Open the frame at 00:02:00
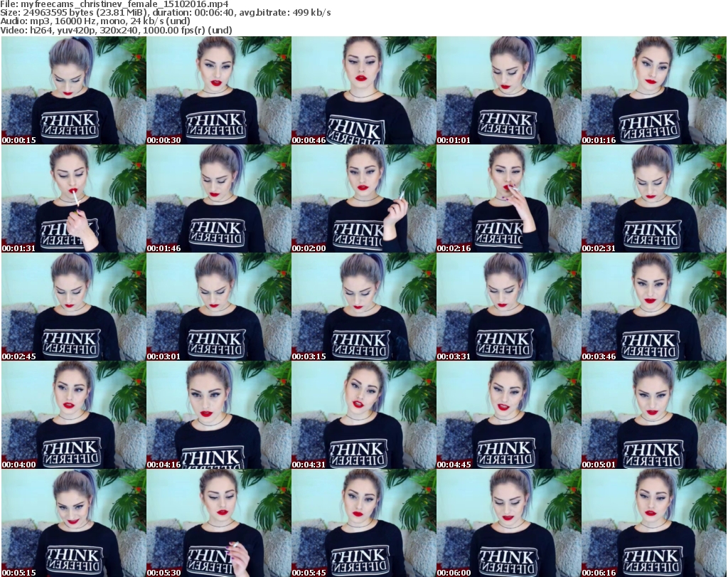 click(x=363, y=198)
